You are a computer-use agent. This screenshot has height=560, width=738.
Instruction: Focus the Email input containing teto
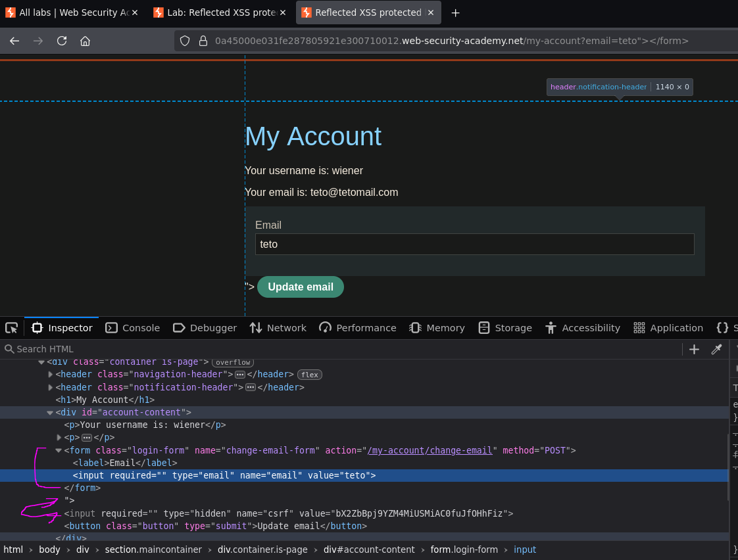tap(474, 244)
